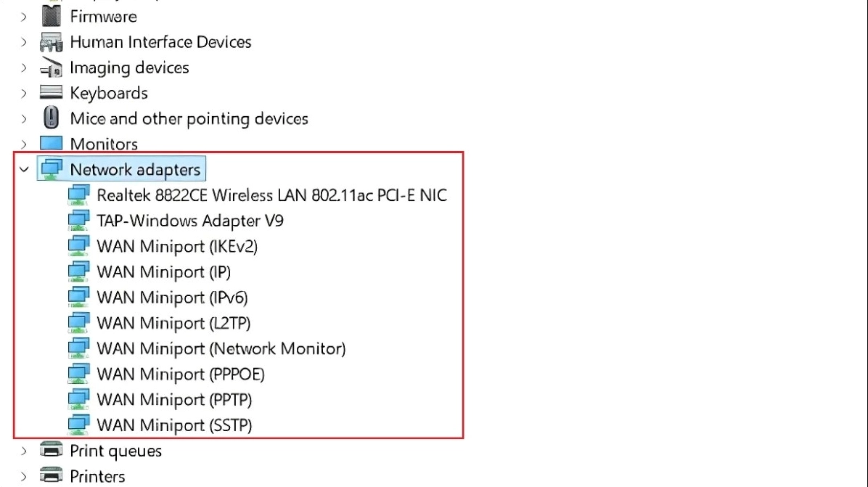The height and width of the screenshot is (487, 868).
Task: Click the Keyboards category icon
Action: [x=51, y=93]
